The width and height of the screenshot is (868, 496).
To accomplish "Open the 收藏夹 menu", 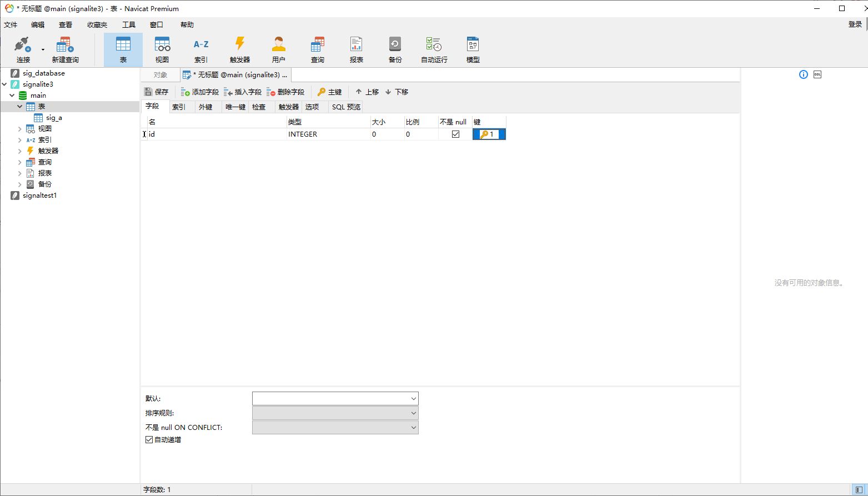I will tap(97, 24).
